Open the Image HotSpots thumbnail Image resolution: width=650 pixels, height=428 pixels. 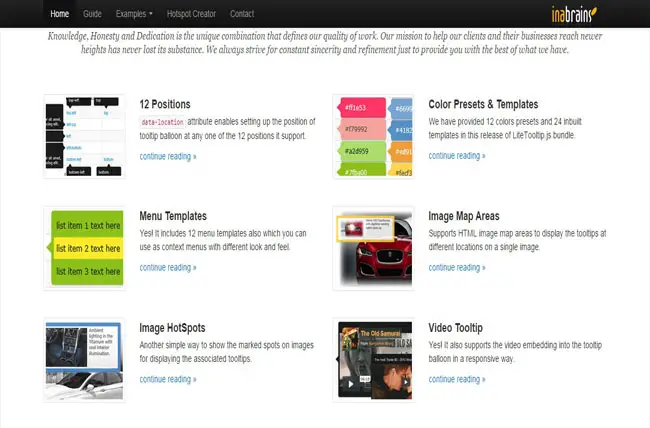point(85,360)
